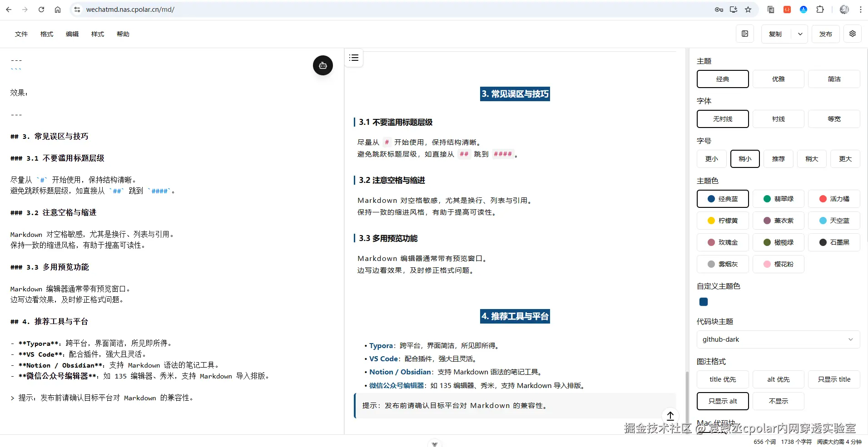Select the 只显示 alt caption format
868x447 pixels.
pyautogui.click(x=723, y=401)
